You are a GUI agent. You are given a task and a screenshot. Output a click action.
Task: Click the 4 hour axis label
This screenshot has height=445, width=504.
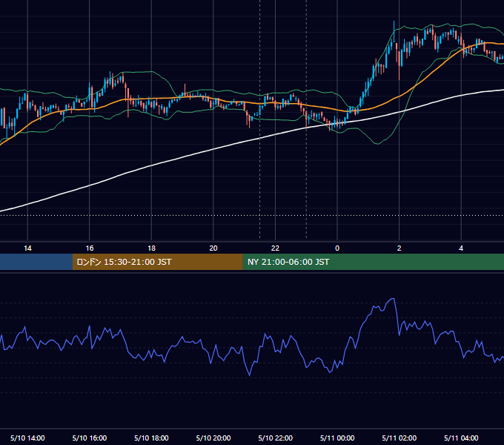[461, 248]
